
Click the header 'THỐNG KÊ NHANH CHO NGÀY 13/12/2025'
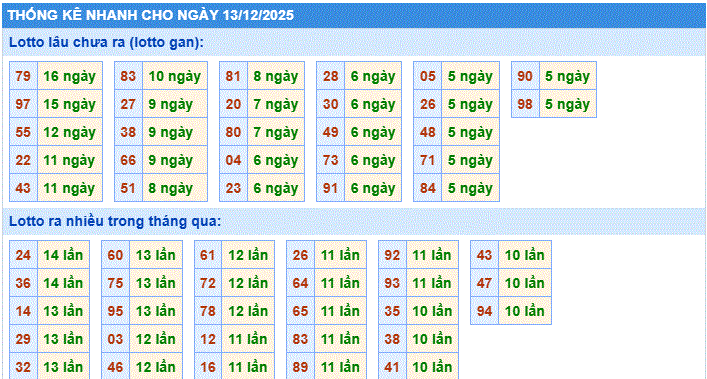[x=151, y=15]
